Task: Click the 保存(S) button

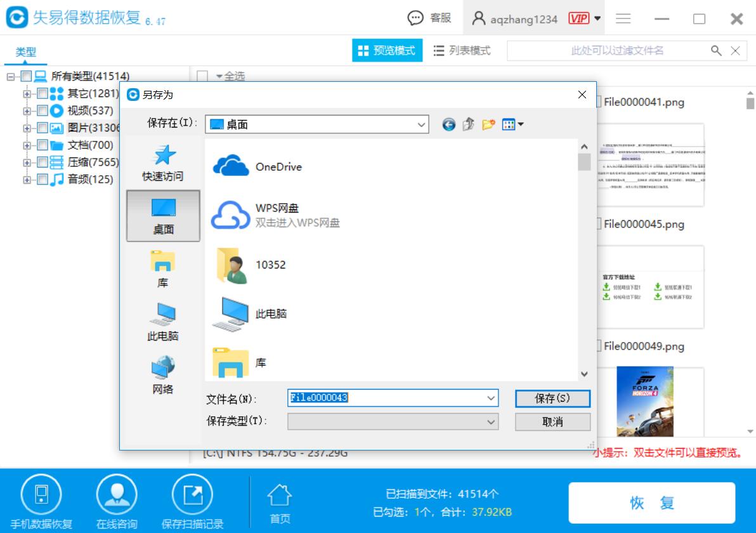Action: 552,398
